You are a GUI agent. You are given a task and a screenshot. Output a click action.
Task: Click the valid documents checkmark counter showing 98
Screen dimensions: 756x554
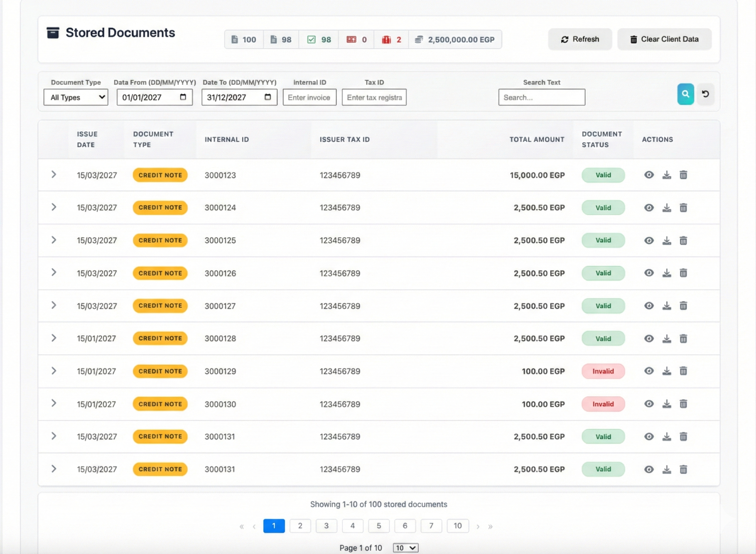(x=318, y=39)
